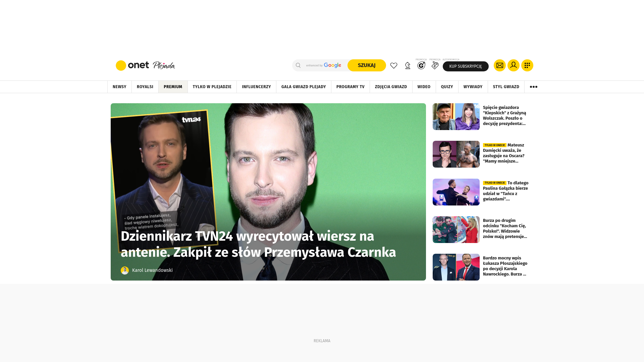The width and height of the screenshot is (644, 362).
Task: Read Burza po drugim odcinku article
Action: (506, 229)
